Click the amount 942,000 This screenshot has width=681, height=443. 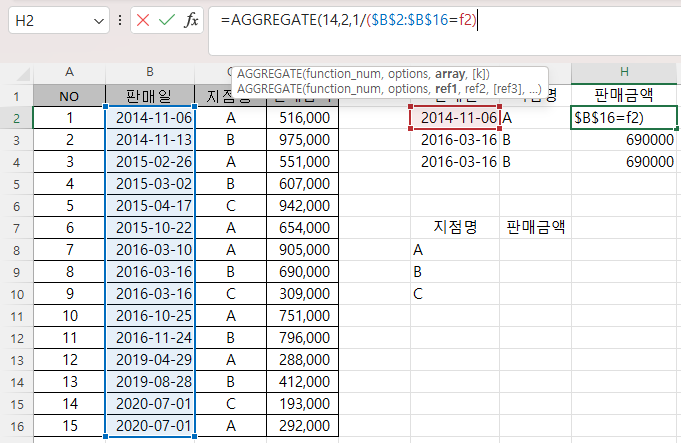(x=302, y=206)
